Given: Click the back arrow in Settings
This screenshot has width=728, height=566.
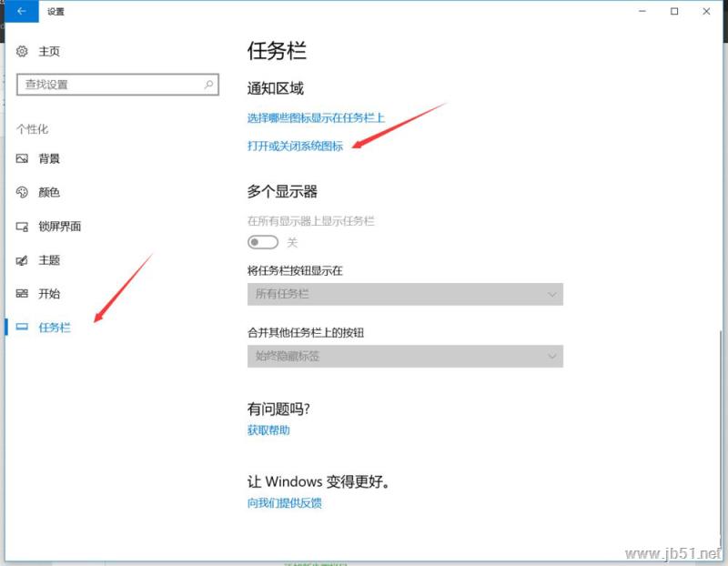Looking at the screenshot, I should pyautogui.click(x=19, y=12).
